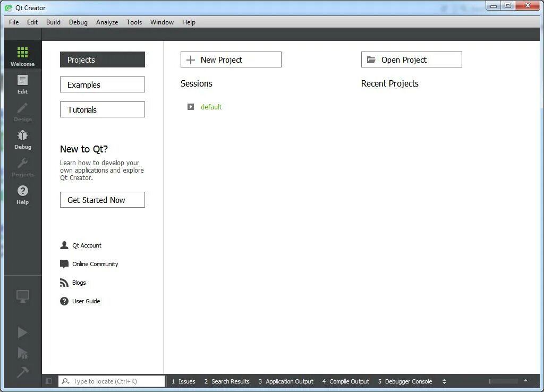Open the Qt Account link
The image size is (544, 392).
click(x=87, y=245)
